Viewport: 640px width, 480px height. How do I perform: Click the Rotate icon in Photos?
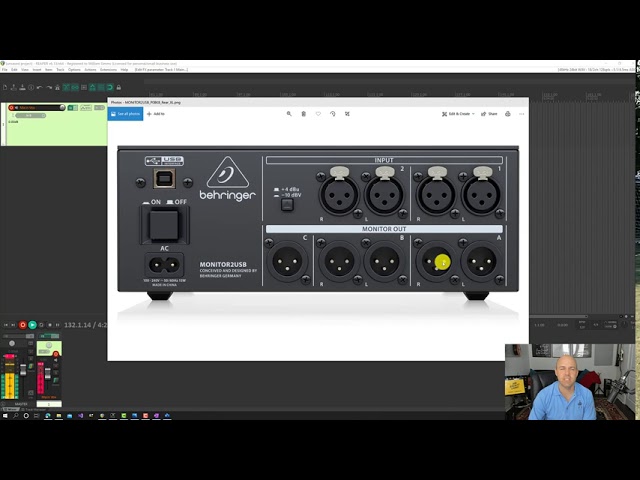333,114
